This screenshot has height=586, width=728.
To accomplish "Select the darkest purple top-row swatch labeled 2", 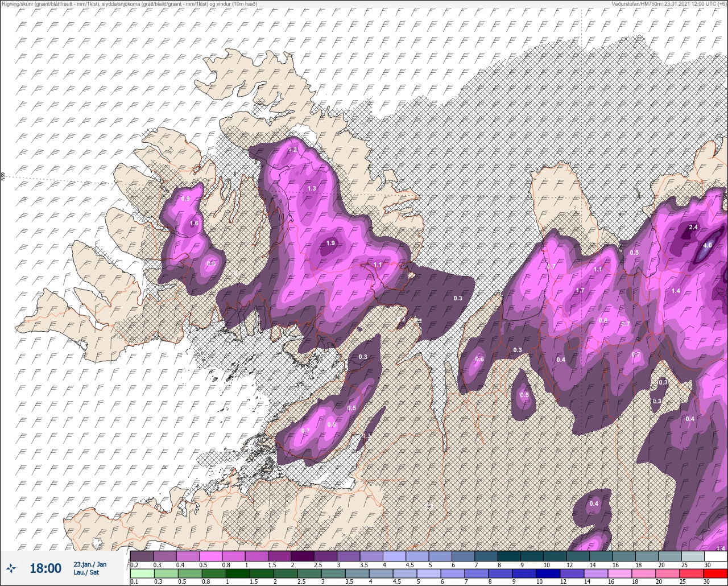I will click(x=303, y=556).
